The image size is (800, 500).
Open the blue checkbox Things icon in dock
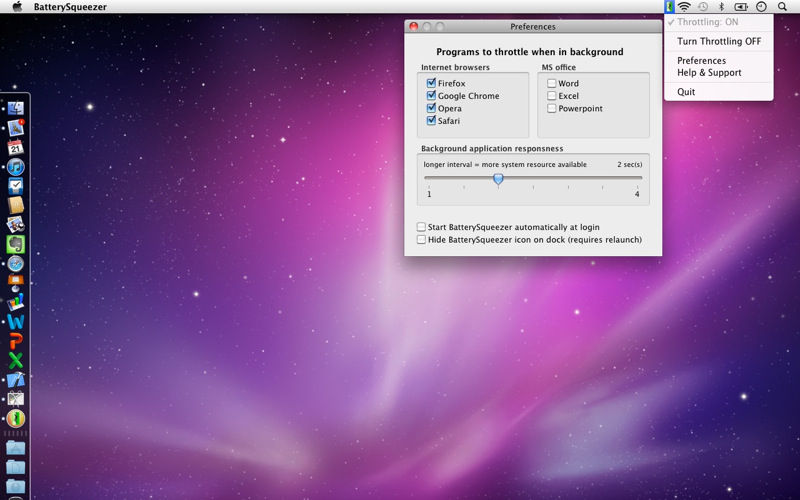15,186
